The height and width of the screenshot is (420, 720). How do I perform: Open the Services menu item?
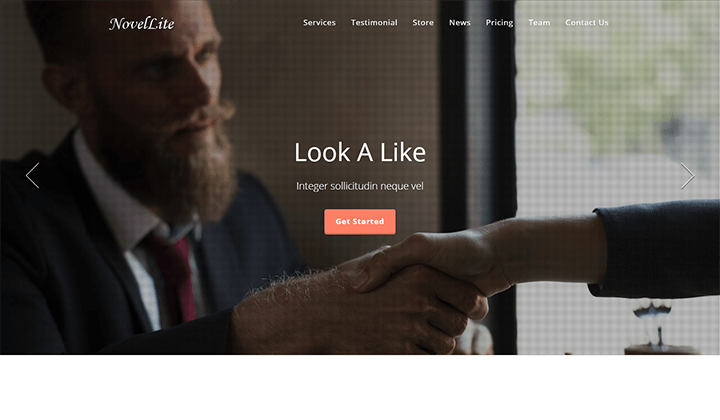[x=319, y=22]
